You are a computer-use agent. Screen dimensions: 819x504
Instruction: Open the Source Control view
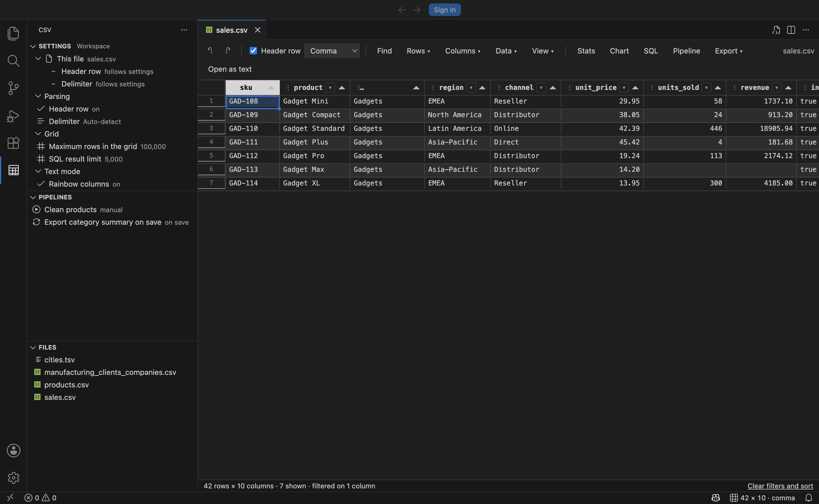point(13,88)
